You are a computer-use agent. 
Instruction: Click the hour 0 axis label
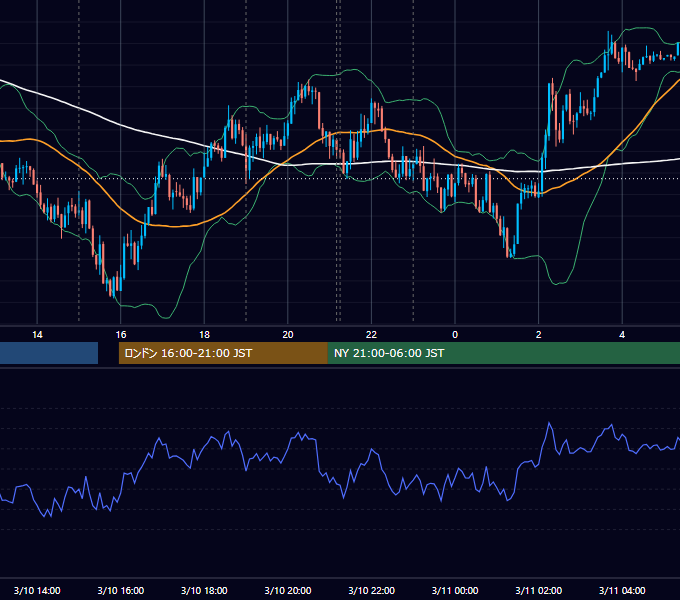coord(455,335)
